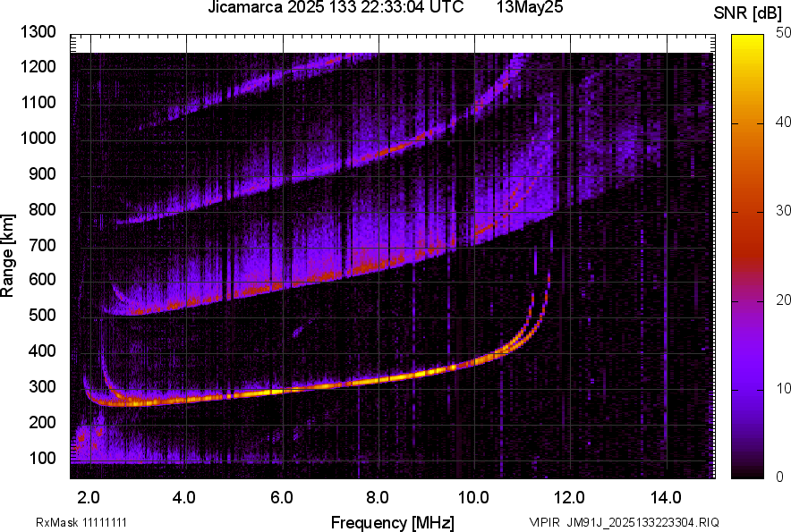Click the 'VIPIR' footer label

pos(544,522)
